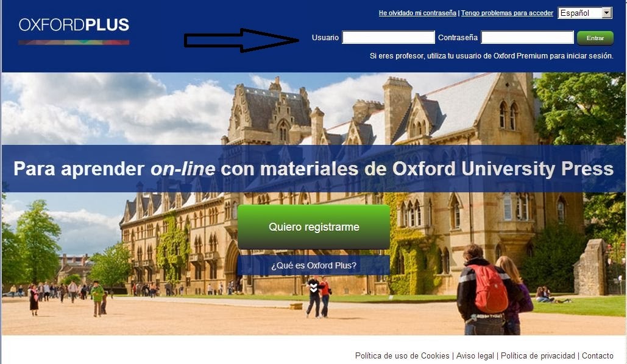Open the Español language dropdown

[585, 13]
